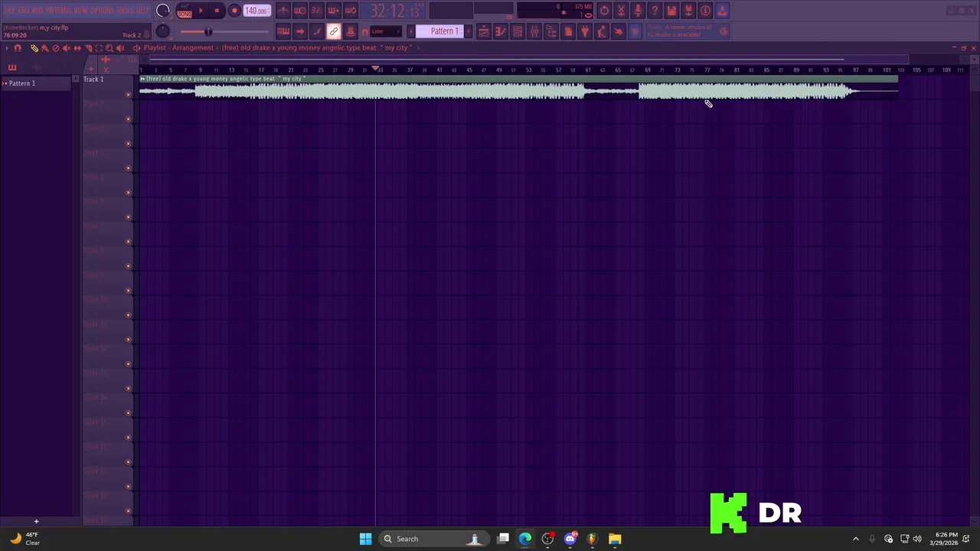The image size is (980, 551).
Task: Open the VIEW menu
Action: (x=81, y=11)
